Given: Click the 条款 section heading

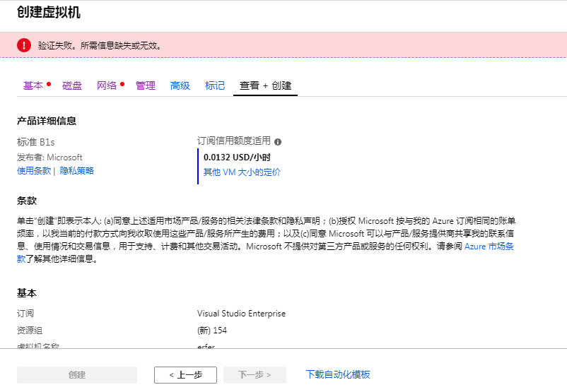Looking at the screenshot, I should [x=27, y=201].
